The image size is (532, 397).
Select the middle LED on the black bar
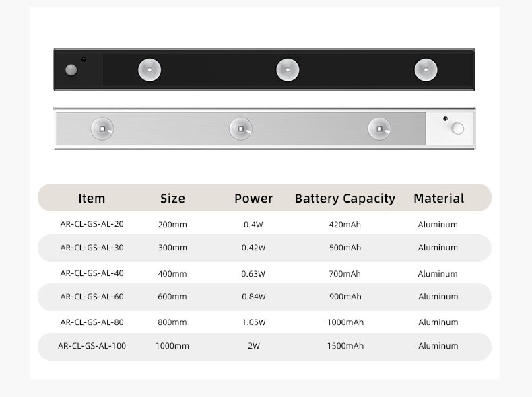pyautogui.click(x=288, y=70)
